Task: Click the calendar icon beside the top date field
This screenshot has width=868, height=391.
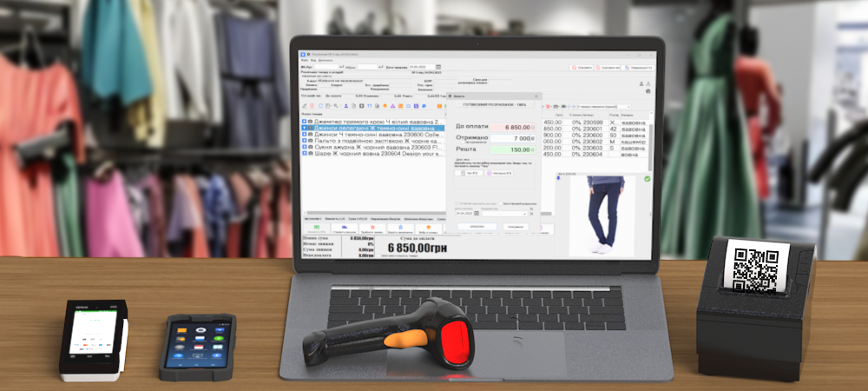Action: coord(438,67)
